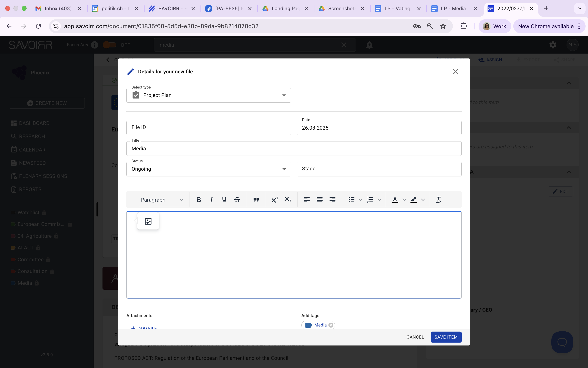The image size is (588, 368).
Task: Click the Date field 26.08.2025
Action: pos(379,128)
